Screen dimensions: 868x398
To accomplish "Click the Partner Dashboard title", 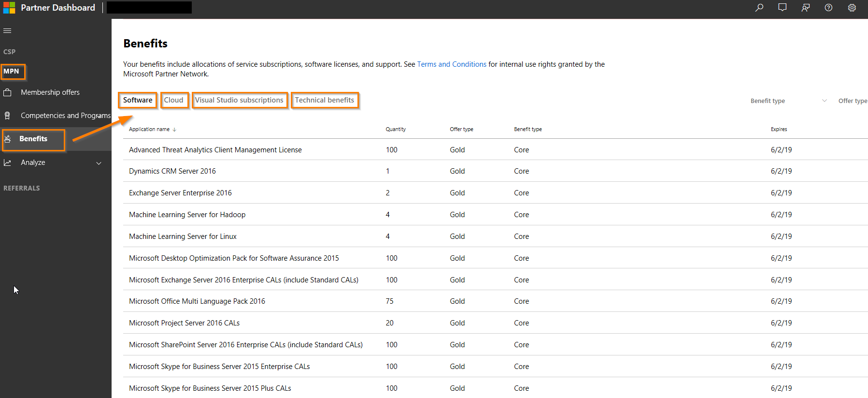I will click(58, 8).
